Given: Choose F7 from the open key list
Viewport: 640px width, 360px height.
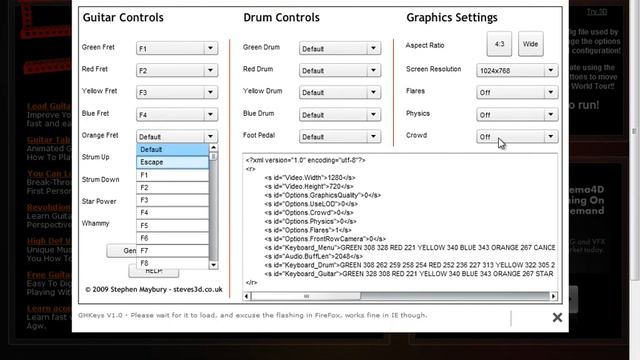Looking at the screenshot, I should 172,251.
